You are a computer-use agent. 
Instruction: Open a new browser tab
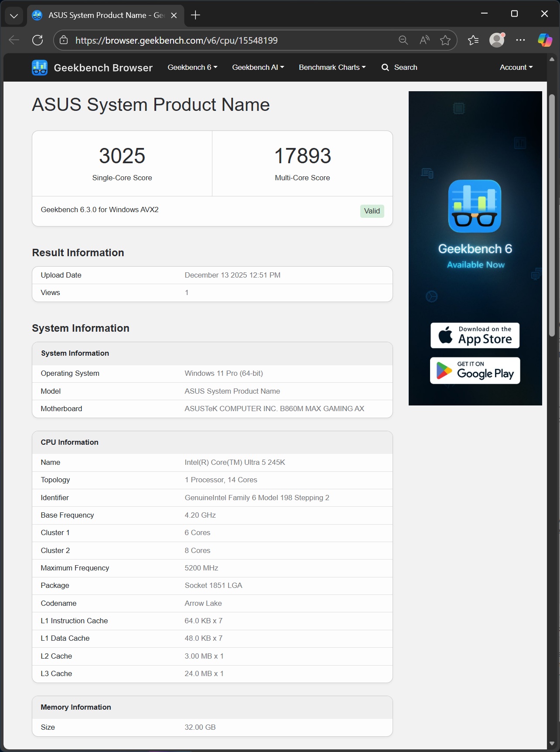coord(195,15)
